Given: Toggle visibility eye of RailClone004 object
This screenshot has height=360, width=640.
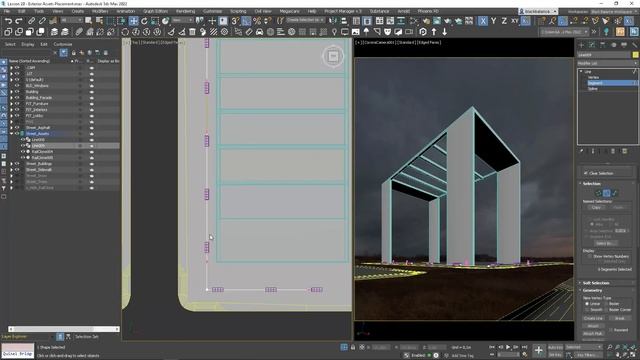Looking at the screenshot, I should tap(23, 151).
